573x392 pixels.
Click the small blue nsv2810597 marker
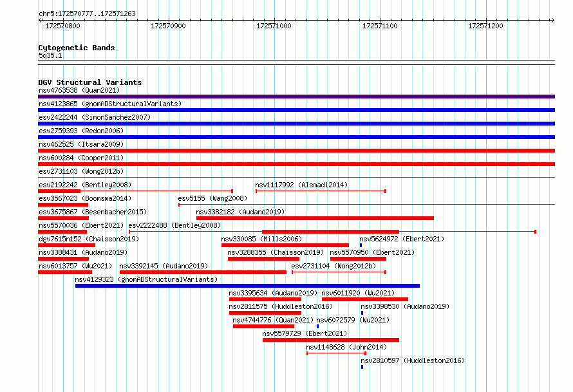(362, 367)
